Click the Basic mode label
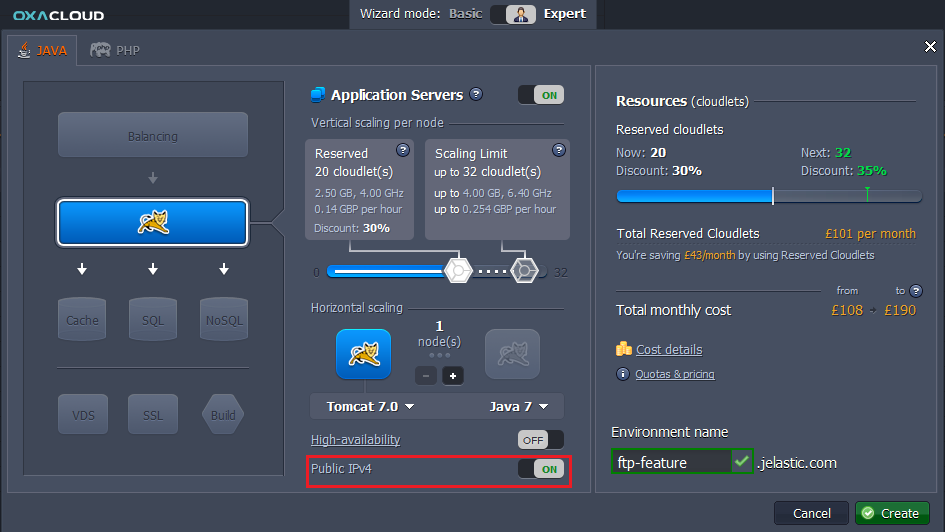Image resolution: width=945 pixels, height=532 pixels. [465, 14]
